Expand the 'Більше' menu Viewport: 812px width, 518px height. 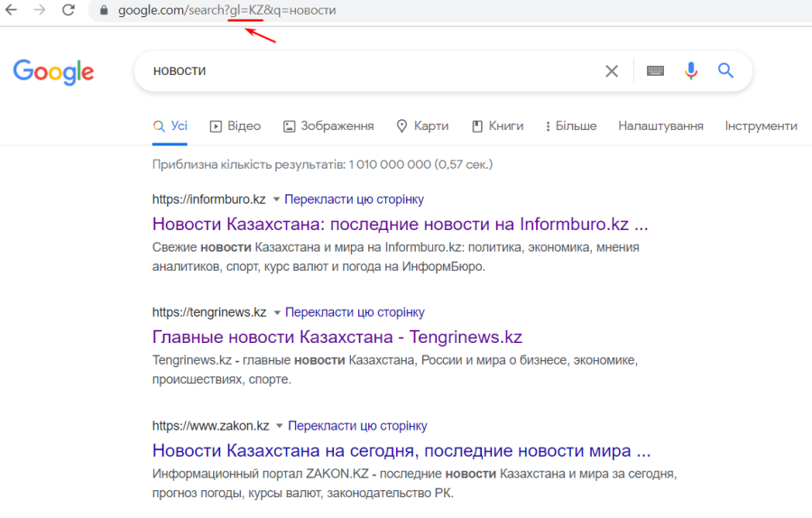click(x=571, y=126)
